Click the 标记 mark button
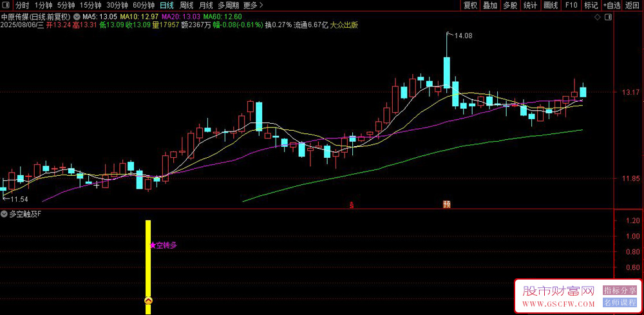644x315 pixels. (x=591, y=5)
